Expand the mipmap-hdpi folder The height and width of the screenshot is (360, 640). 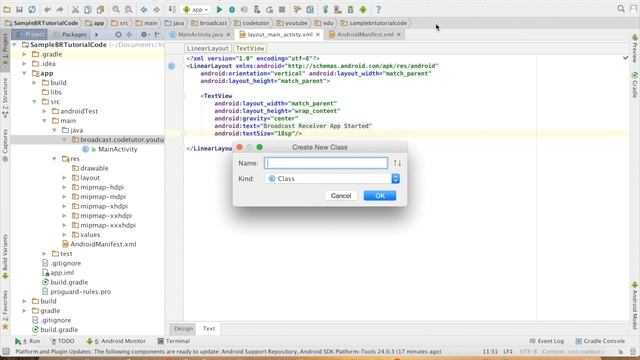pyautogui.click(x=64, y=187)
